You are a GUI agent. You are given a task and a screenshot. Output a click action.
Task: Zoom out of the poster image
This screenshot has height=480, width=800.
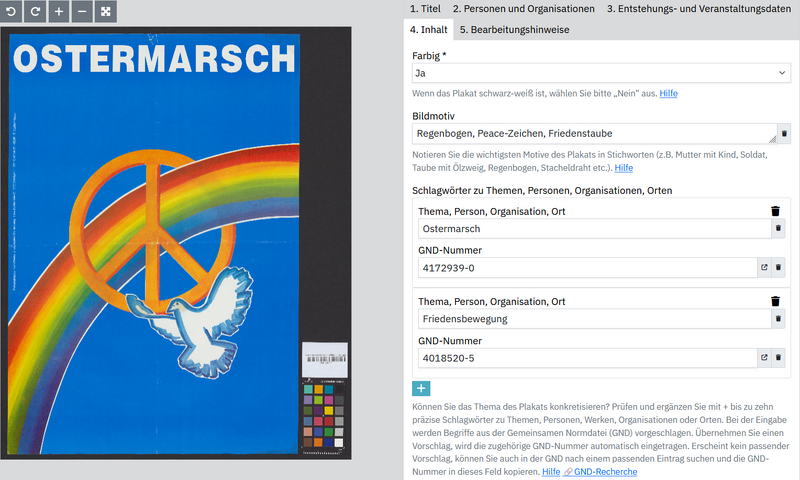[82, 11]
